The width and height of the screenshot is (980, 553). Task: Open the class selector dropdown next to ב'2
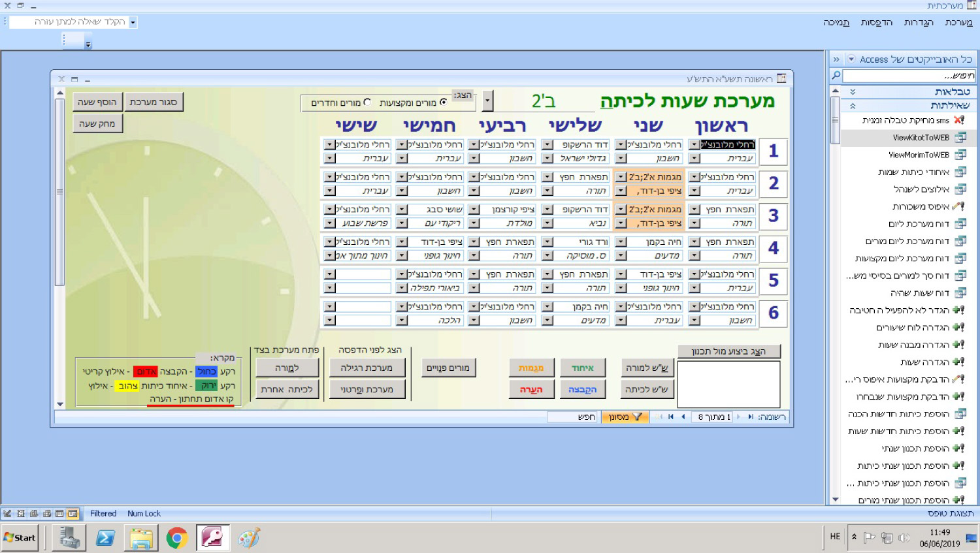click(x=487, y=101)
